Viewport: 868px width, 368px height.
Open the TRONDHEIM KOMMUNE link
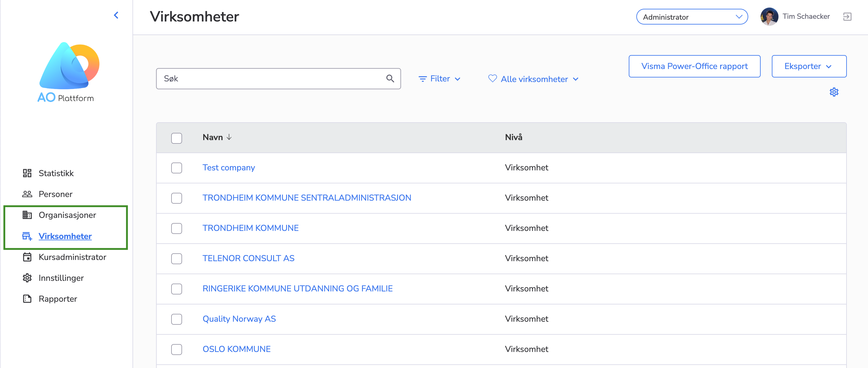click(250, 228)
